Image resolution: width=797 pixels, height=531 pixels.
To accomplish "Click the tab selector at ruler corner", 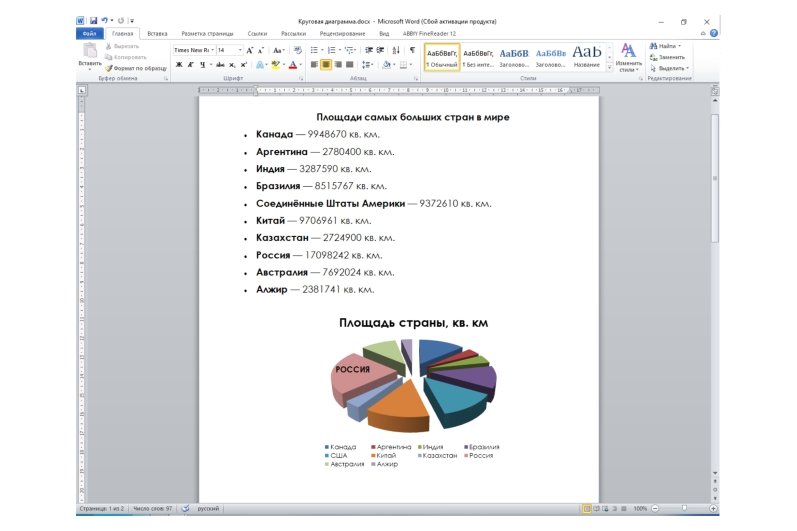I will click(x=82, y=90).
